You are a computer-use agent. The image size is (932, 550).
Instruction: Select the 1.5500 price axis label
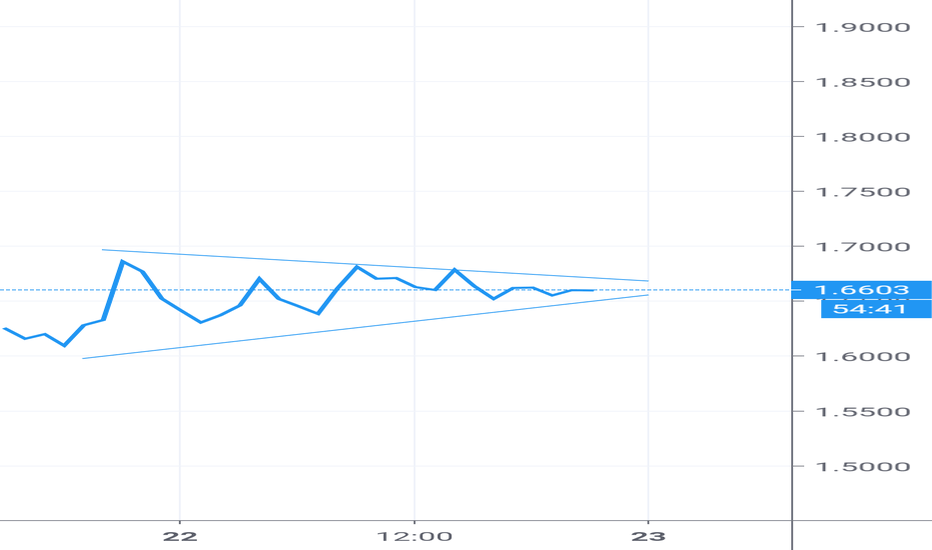[x=862, y=412]
